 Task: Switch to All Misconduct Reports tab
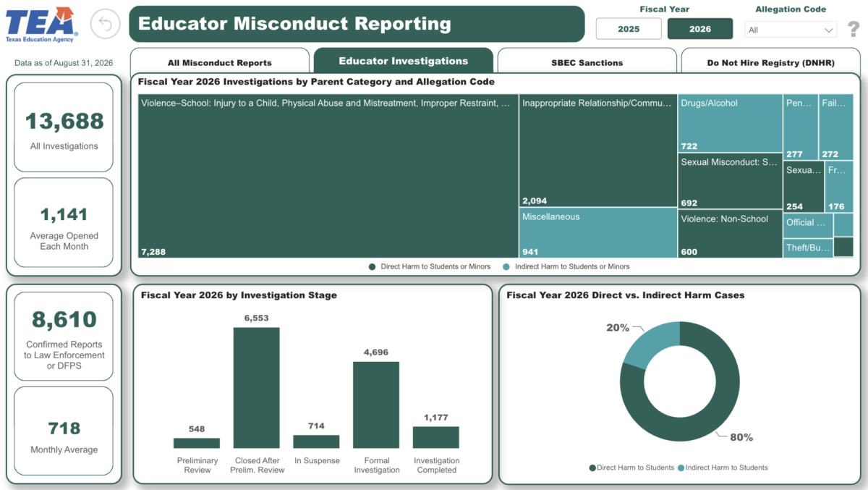220,62
